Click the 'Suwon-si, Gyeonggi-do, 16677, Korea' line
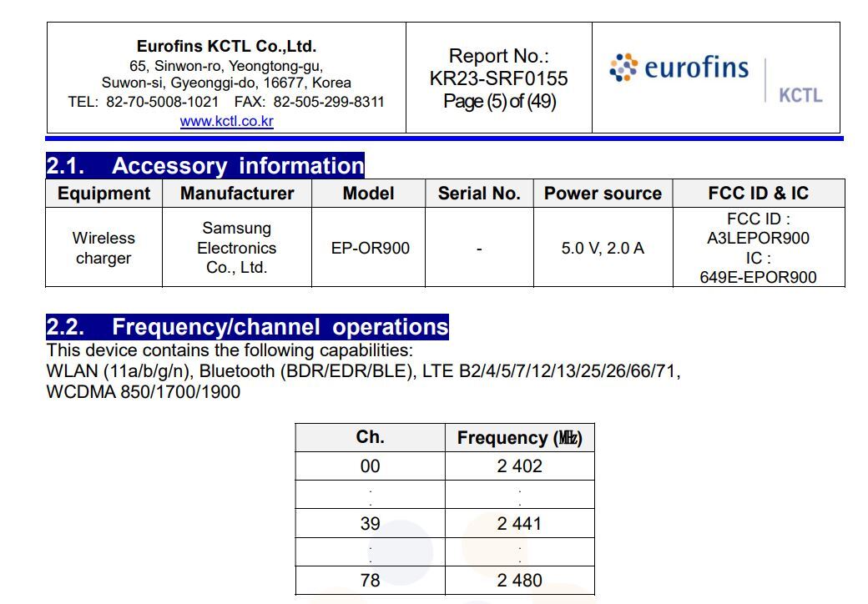 (x=226, y=83)
